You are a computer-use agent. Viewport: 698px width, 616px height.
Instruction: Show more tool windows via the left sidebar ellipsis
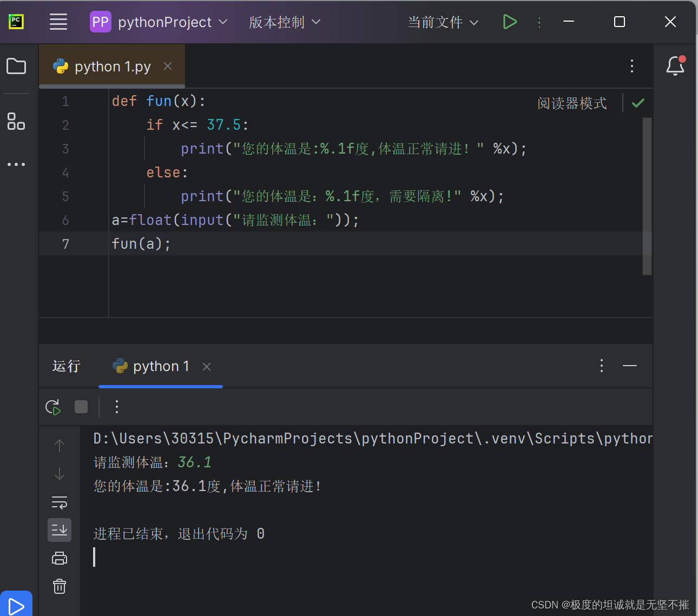point(16,164)
